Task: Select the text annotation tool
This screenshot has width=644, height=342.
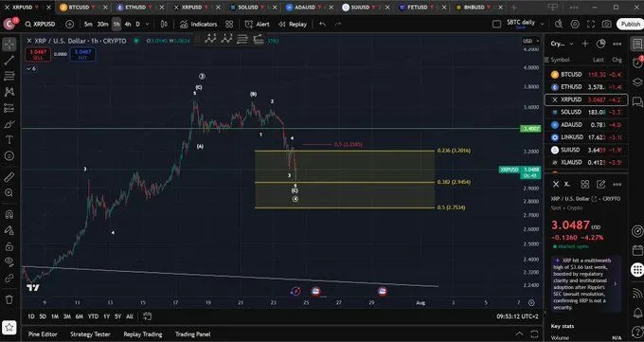Action: pyautogui.click(x=9, y=140)
